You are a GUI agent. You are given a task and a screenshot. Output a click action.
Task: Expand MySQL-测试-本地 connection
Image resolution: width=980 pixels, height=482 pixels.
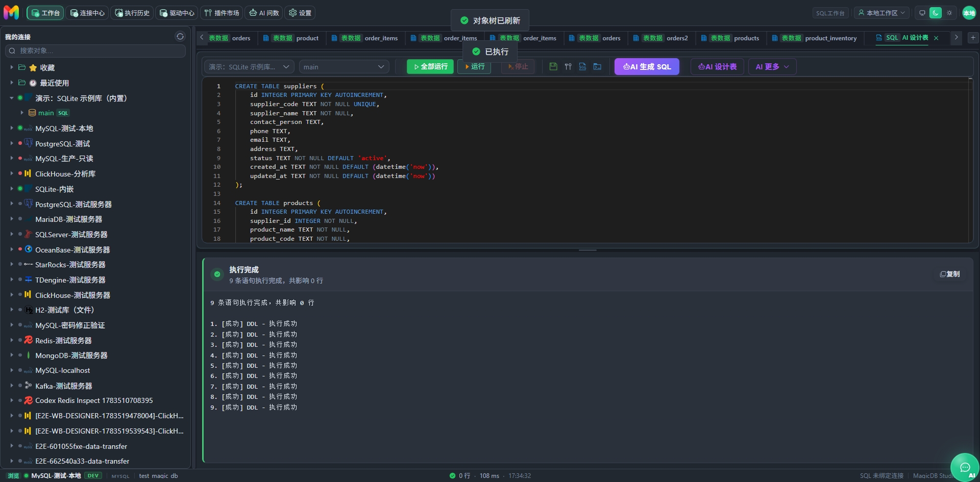point(12,128)
